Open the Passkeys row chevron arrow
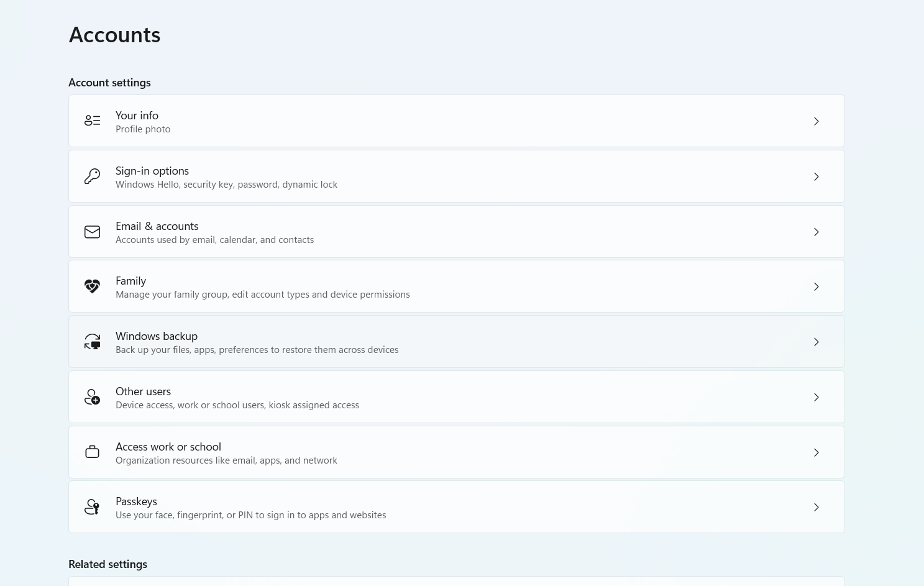 (817, 507)
